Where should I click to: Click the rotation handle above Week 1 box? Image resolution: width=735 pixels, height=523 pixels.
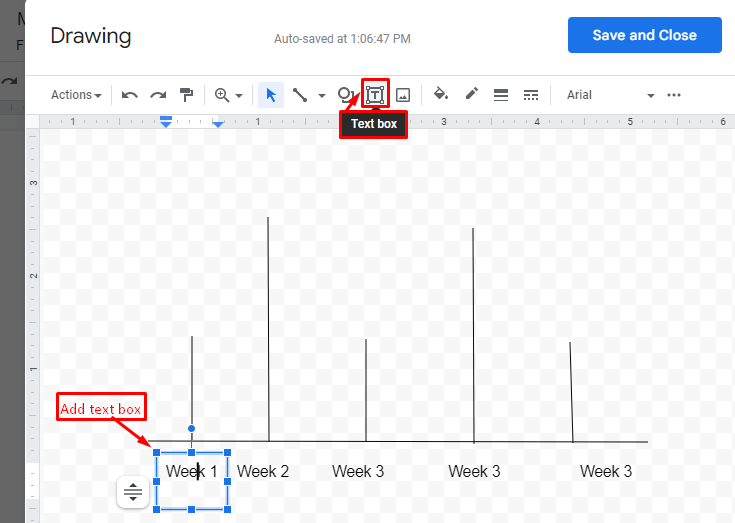[x=191, y=428]
